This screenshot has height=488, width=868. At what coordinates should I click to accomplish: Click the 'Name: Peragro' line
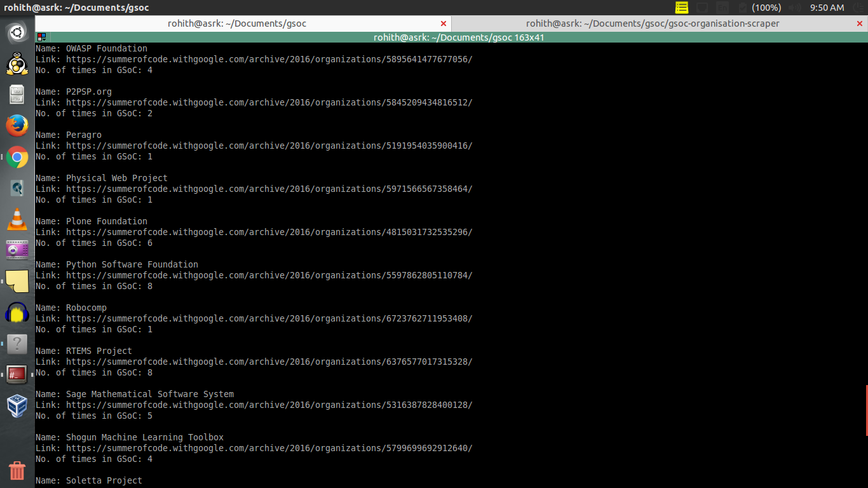pyautogui.click(x=69, y=135)
